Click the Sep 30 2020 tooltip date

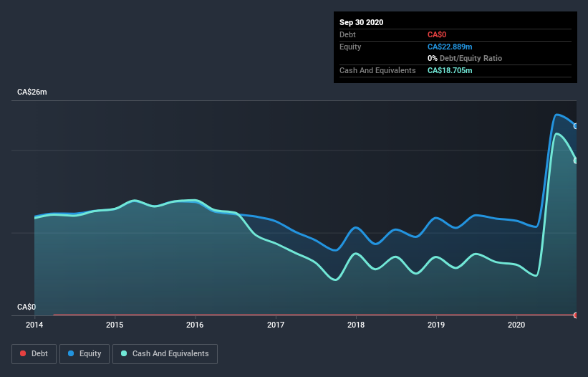pyautogui.click(x=362, y=22)
